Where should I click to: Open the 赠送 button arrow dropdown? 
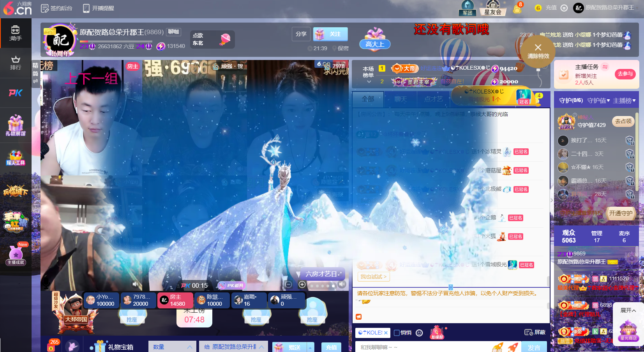(x=311, y=347)
